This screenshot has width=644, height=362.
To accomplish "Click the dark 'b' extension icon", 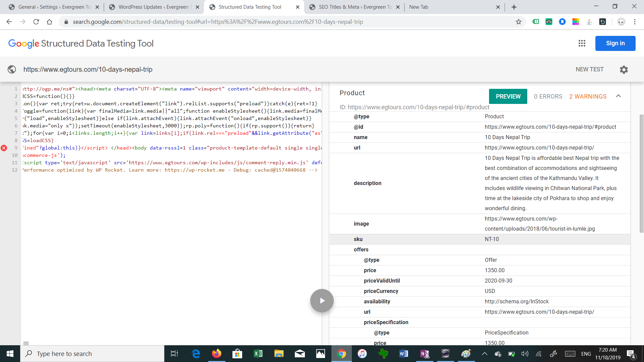I will 602,22.
